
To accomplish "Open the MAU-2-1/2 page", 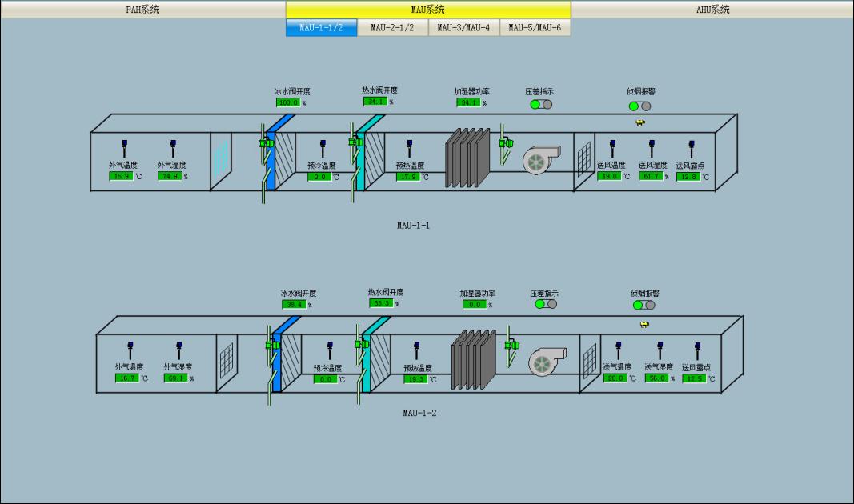I will (x=392, y=28).
